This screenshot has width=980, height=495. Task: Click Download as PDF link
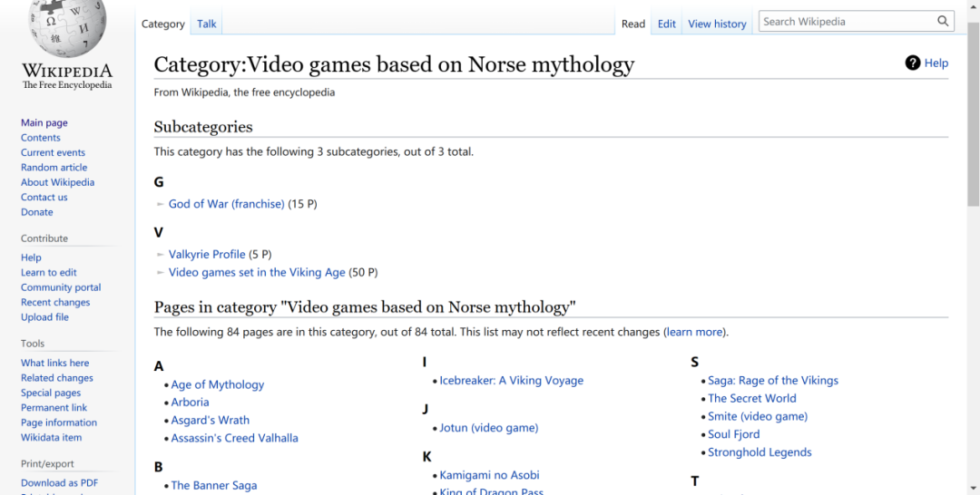click(x=59, y=483)
